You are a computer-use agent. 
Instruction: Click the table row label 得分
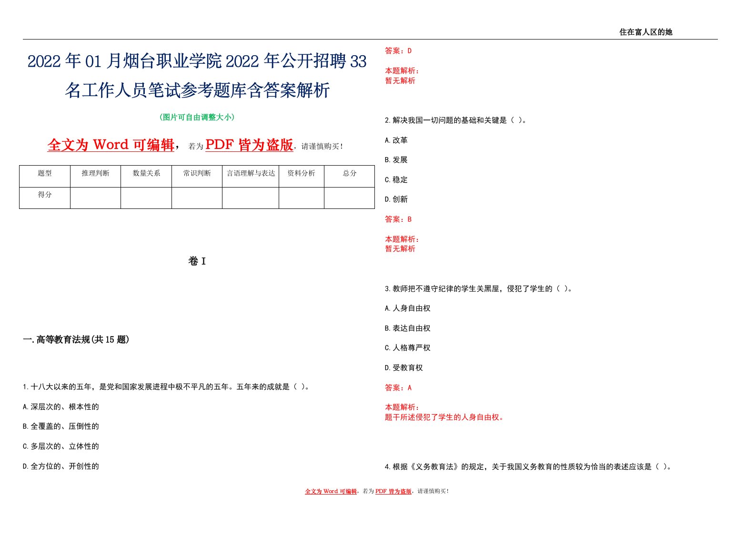click(45, 195)
